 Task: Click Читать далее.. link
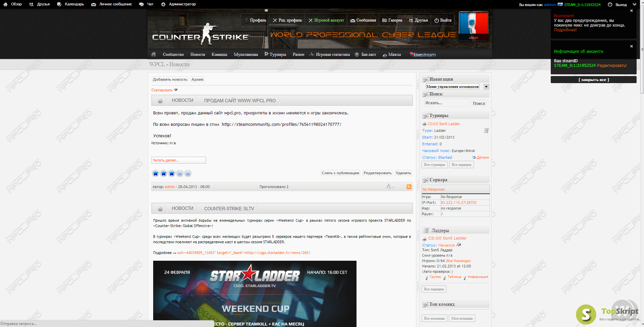point(178,160)
